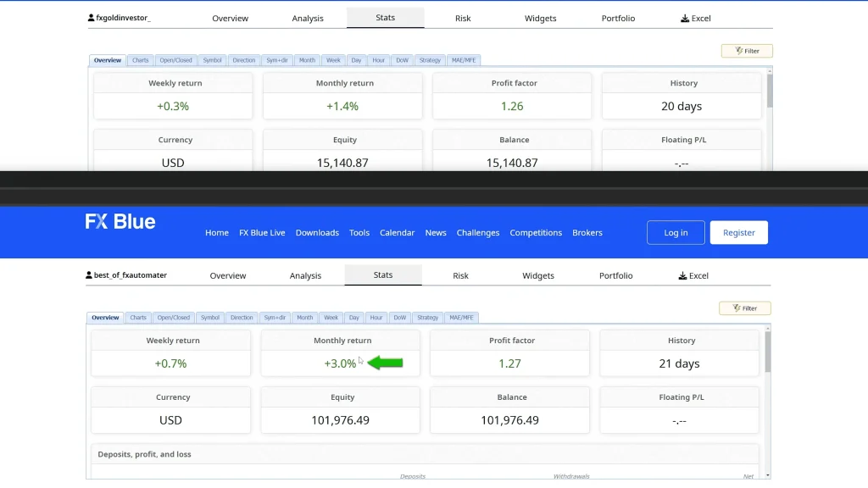
Task: Open the Competitions navigation link
Action: [x=536, y=233]
